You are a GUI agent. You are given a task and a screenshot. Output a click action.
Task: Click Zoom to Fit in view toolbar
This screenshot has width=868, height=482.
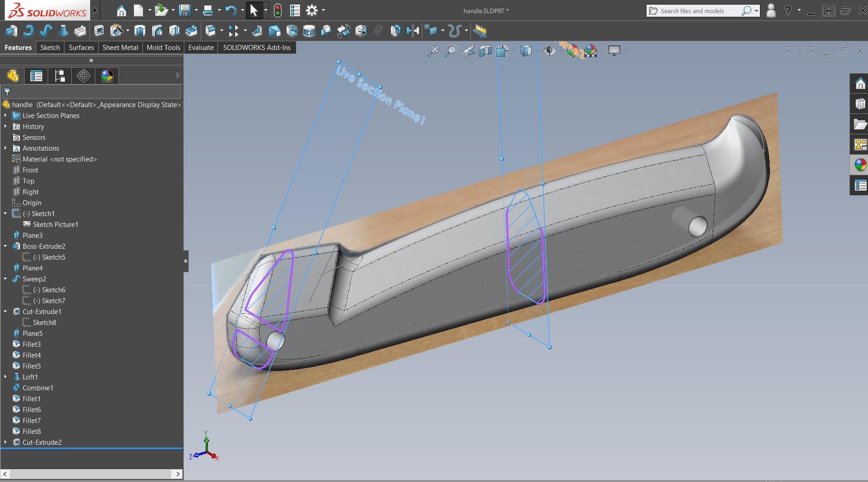click(434, 51)
